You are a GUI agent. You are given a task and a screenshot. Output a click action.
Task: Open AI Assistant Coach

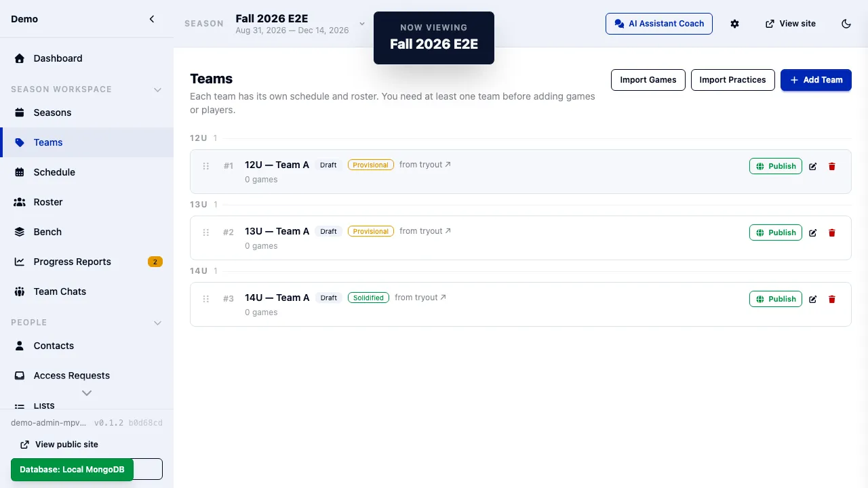click(x=659, y=24)
